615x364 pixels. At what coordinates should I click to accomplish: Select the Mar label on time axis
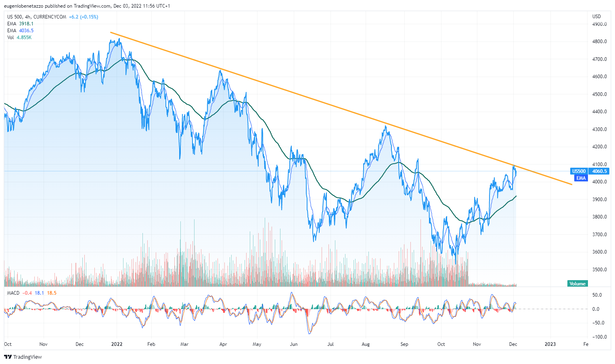[x=184, y=344]
